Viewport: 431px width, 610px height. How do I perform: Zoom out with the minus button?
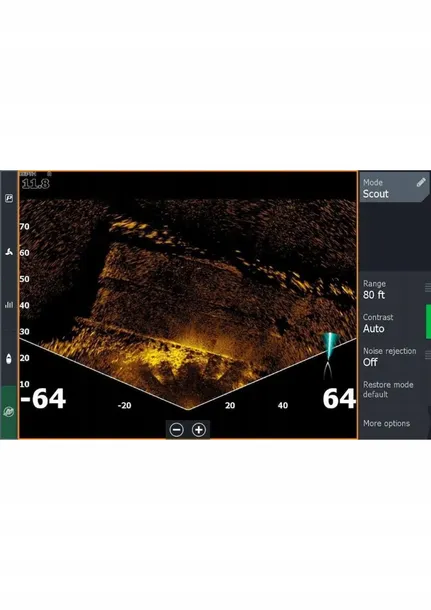tap(177, 430)
